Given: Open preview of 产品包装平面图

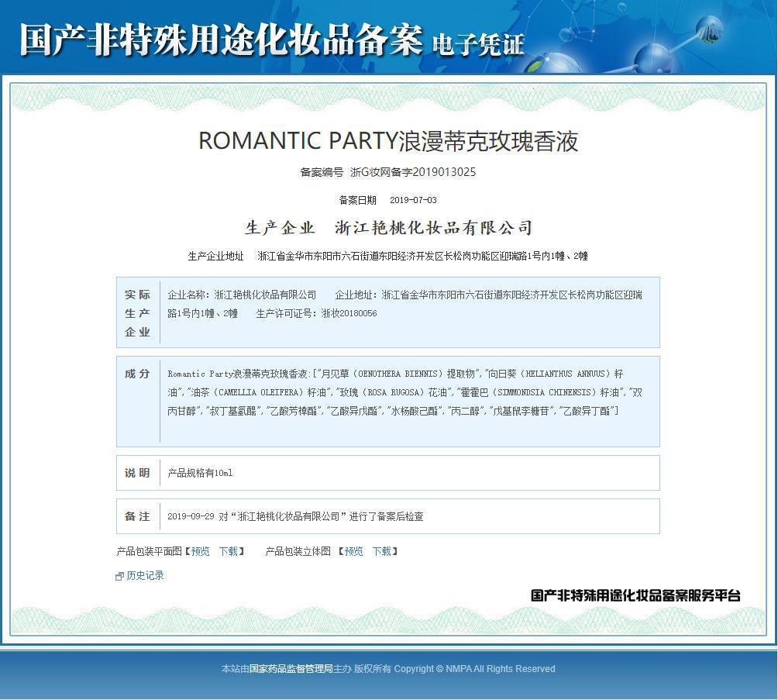Looking at the screenshot, I should (201, 551).
